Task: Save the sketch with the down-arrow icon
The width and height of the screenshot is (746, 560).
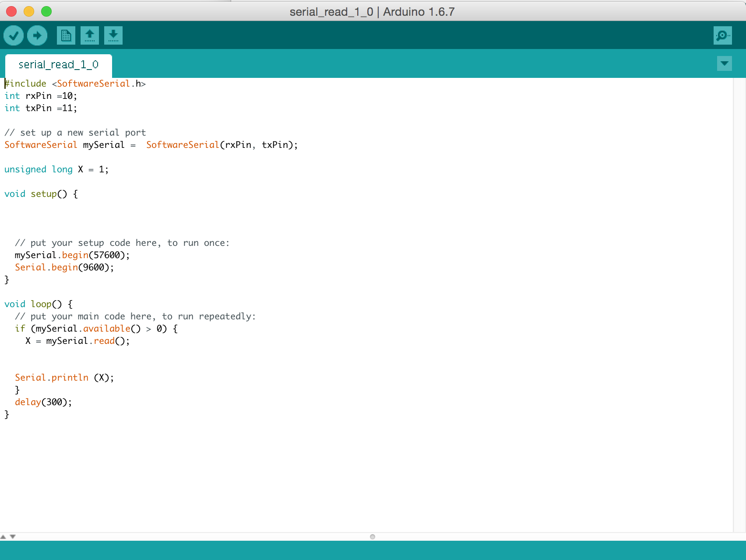Action: (x=113, y=35)
